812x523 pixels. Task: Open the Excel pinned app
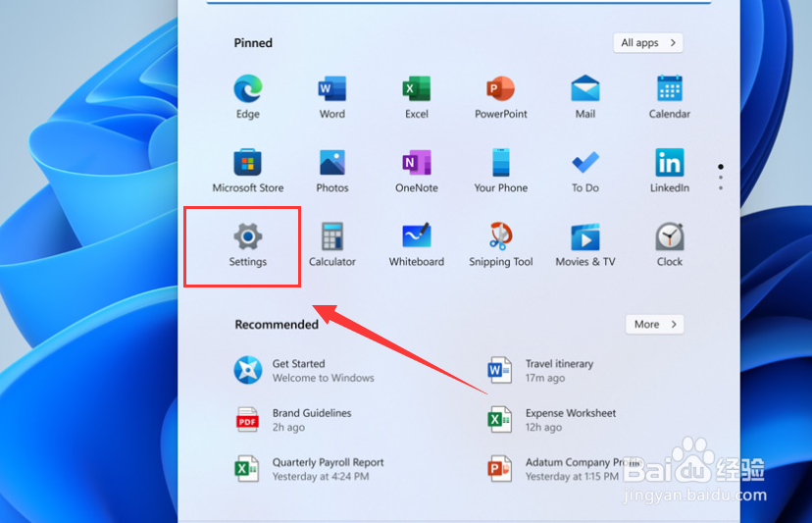(417, 97)
